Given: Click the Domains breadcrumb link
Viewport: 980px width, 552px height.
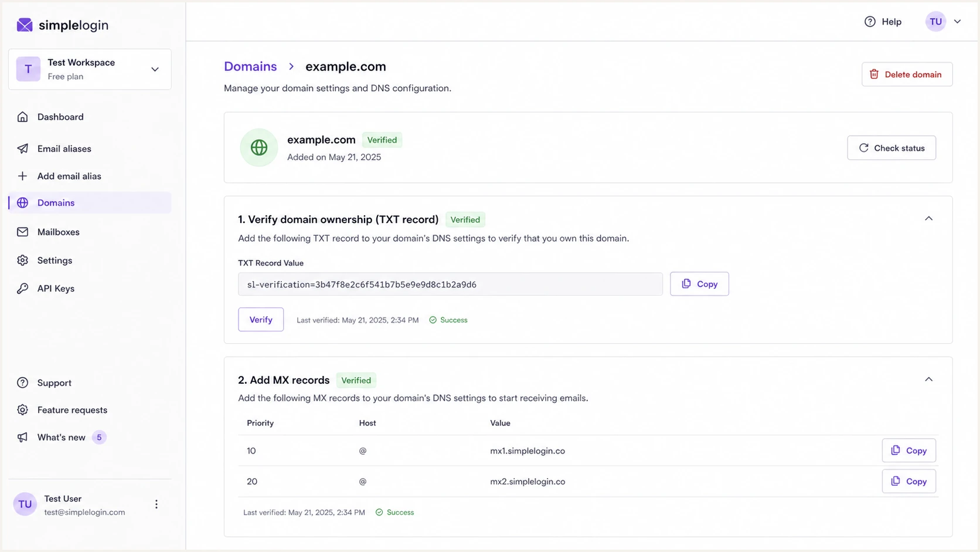Looking at the screenshot, I should (250, 66).
